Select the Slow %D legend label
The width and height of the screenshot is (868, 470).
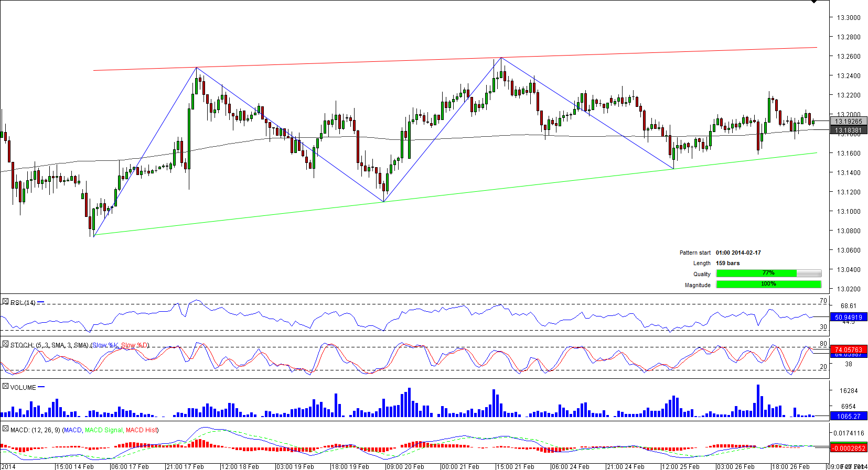coord(134,345)
